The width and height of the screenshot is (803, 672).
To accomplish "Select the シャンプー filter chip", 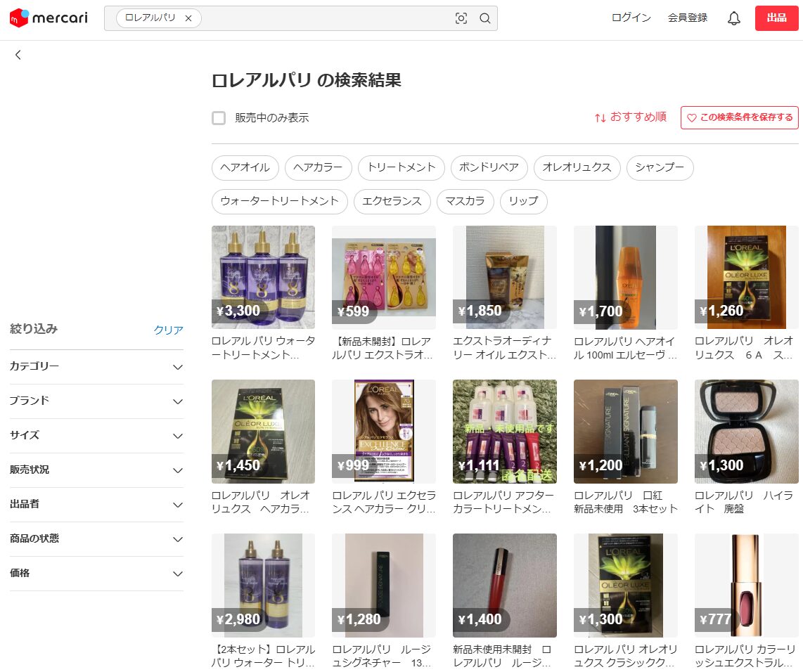I will point(660,167).
